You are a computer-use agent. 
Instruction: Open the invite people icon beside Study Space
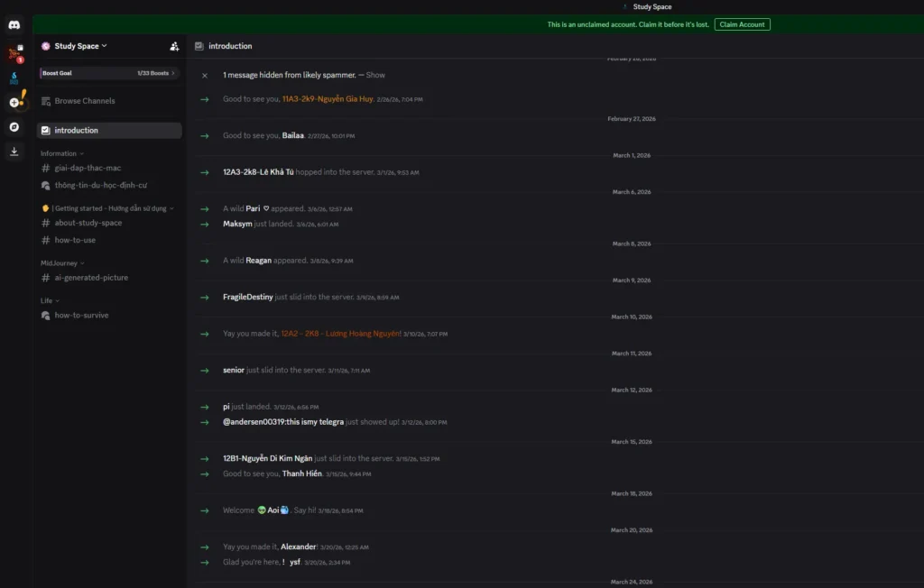click(175, 45)
